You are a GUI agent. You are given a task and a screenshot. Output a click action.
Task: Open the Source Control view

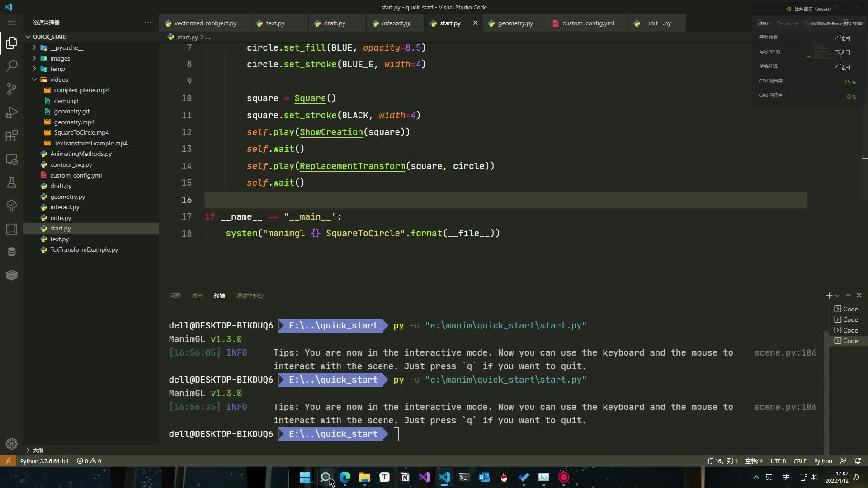(x=12, y=89)
